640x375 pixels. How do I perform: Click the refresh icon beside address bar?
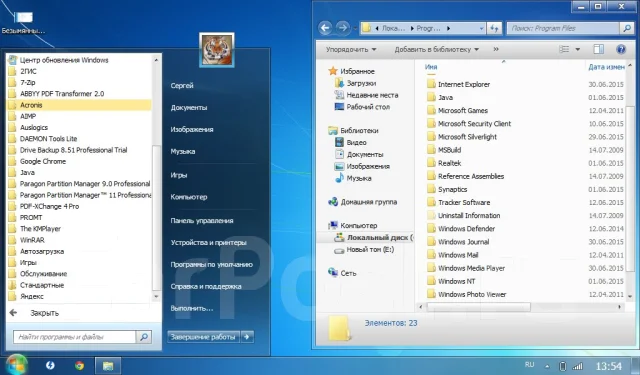point(494,28)
